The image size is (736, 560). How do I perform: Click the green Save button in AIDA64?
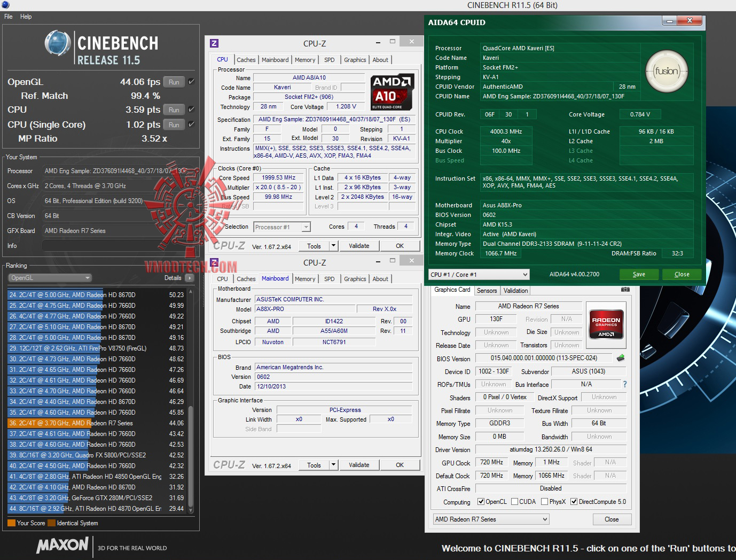click(639, 274)
